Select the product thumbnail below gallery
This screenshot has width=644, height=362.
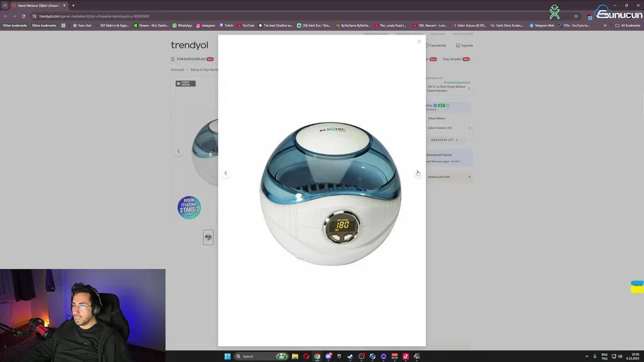coord(208,237)
